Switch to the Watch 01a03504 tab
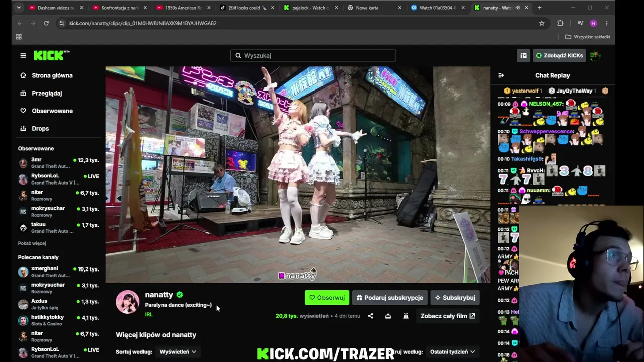This screenshot has width=644, height=362. [x=438, y=8]
